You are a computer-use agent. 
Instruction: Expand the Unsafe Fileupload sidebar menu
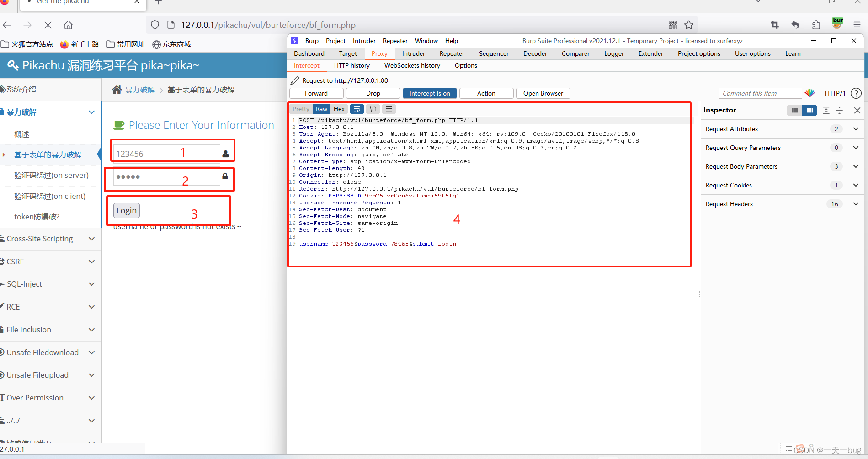50,375
